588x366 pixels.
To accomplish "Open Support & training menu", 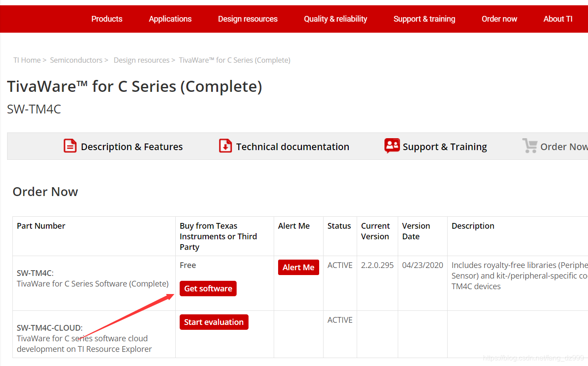I will tap(424, 19).
